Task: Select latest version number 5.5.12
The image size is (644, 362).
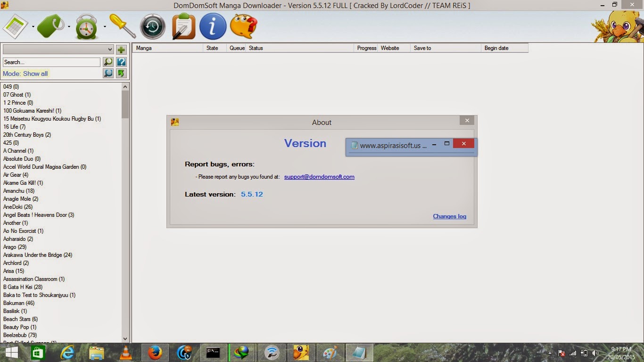Action: pos(252,194)
